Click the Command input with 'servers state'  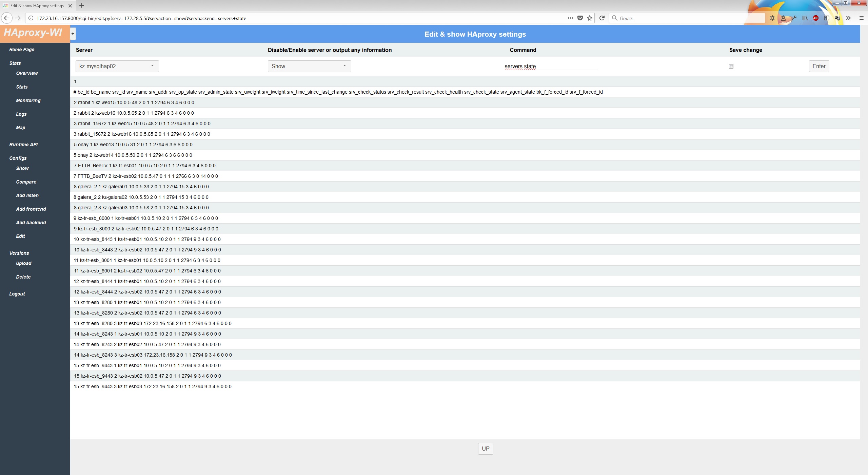click(x=550, y=66)
